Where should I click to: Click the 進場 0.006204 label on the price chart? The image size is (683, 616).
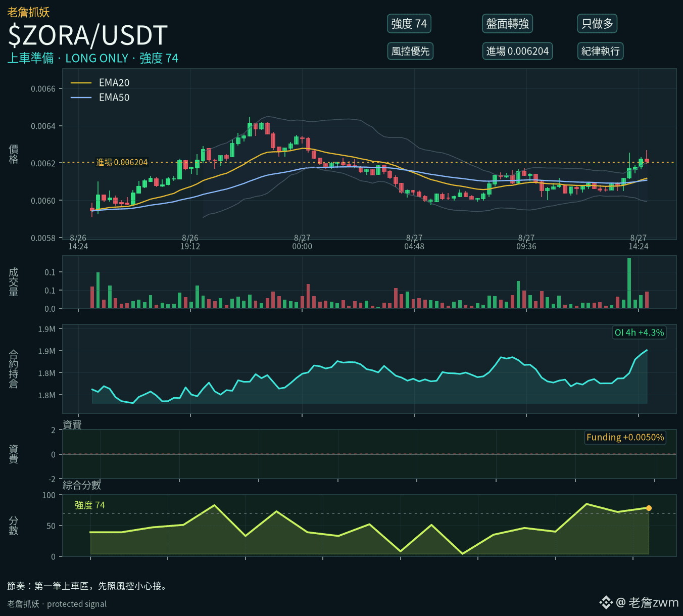pyautogui.click(x=122, y=162)
